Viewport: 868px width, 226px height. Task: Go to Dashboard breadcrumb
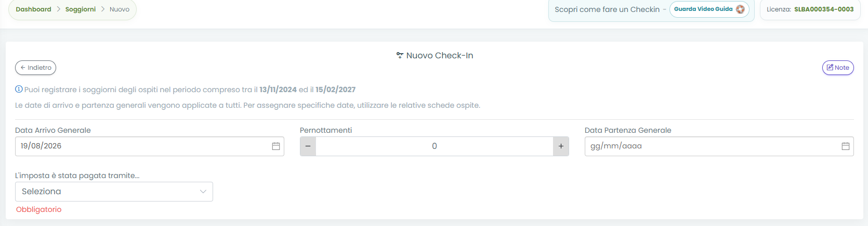33,9
